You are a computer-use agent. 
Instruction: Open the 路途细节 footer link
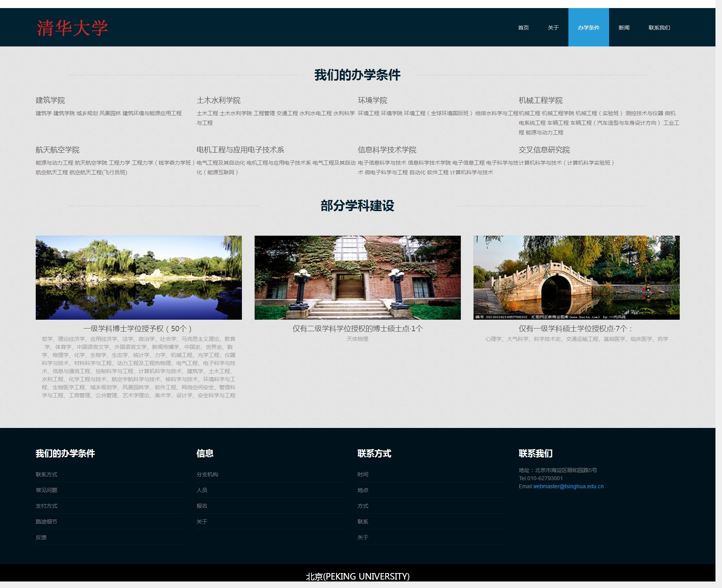46,522
